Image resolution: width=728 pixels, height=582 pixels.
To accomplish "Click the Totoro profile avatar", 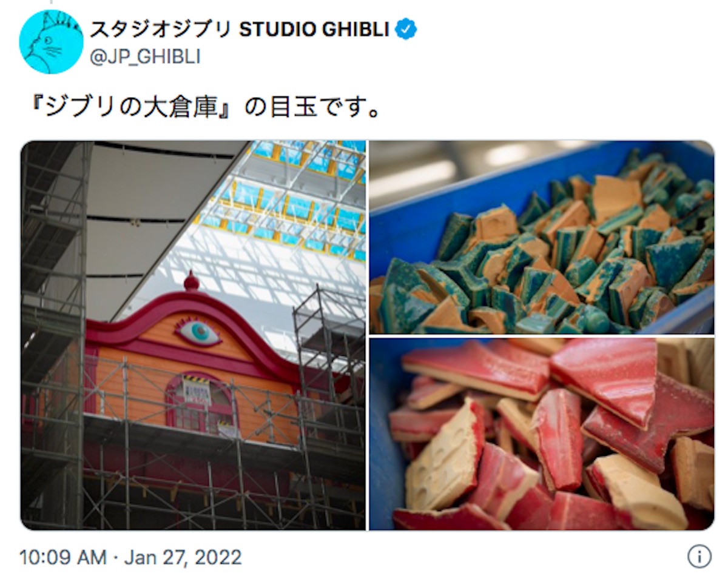I will point(51,42).
